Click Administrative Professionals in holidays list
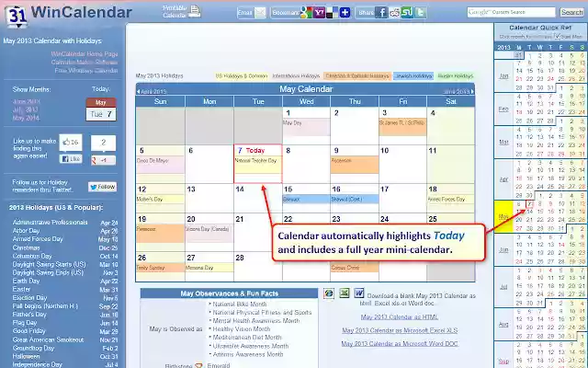 click(51, 223)
